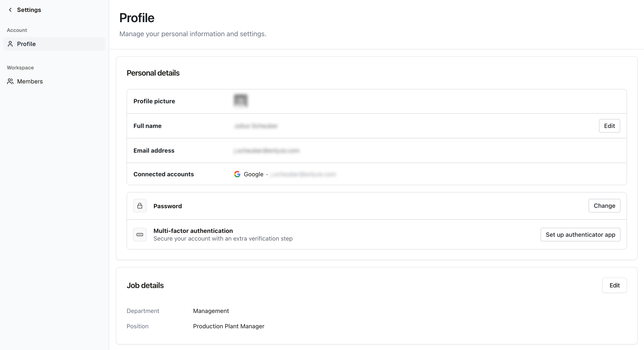The width and height of the screenshot is (644, 350).
Task: Click the Management department value
Action: [211, 311]
